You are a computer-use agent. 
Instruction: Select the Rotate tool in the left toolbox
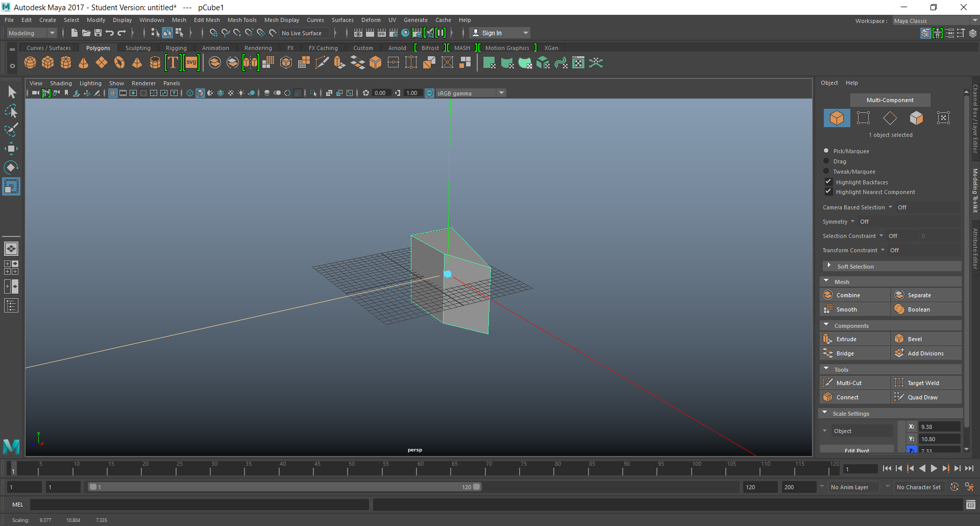click(11, 168)
